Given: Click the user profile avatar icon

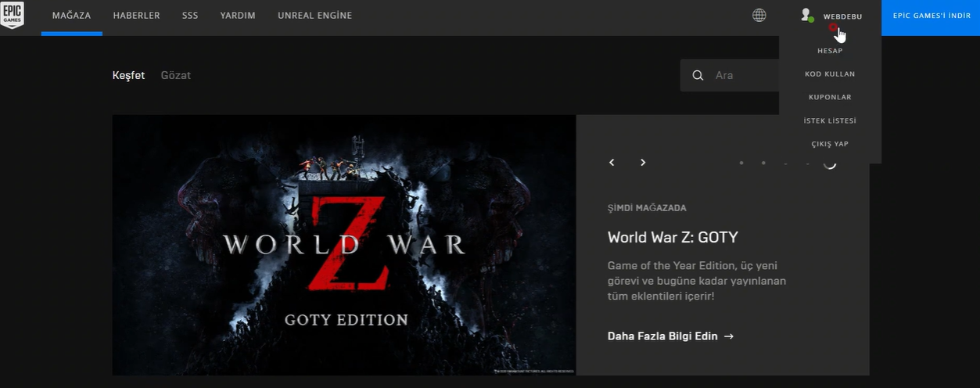Looking at the screenshot, I should click(806, 16).
